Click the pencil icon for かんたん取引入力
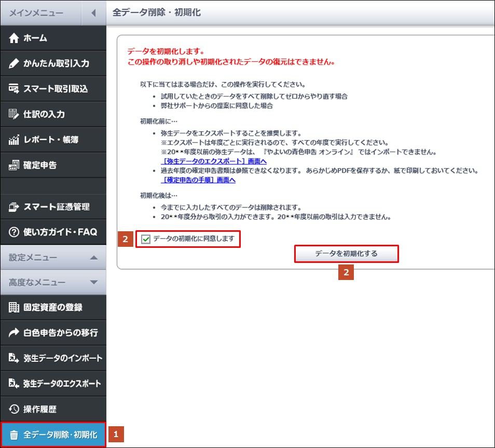This screenshot has width=495, height=448. click(14, 64)
